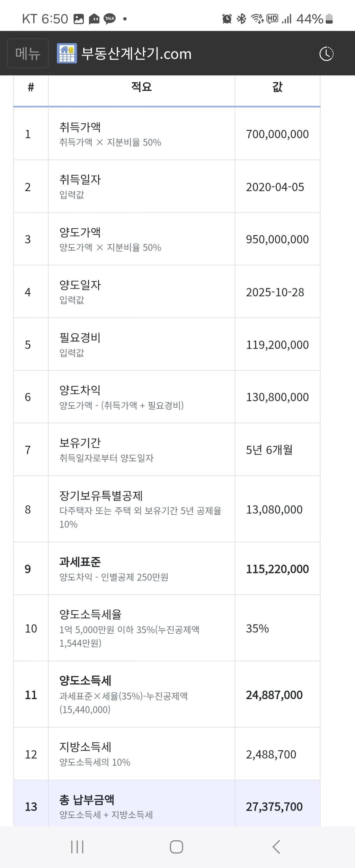Tap the Android recent apps button
This screenshot has height=868, width=355.
pos(77,847)
